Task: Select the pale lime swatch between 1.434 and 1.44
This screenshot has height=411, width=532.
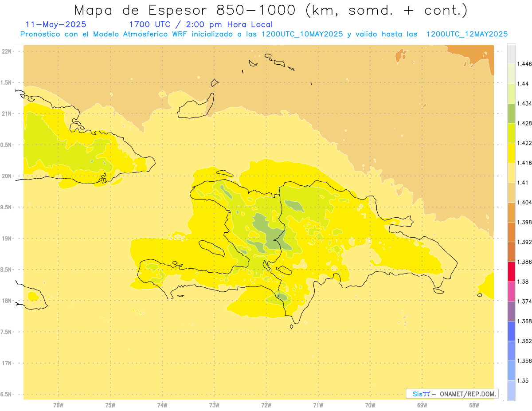Action: (511, 94)
